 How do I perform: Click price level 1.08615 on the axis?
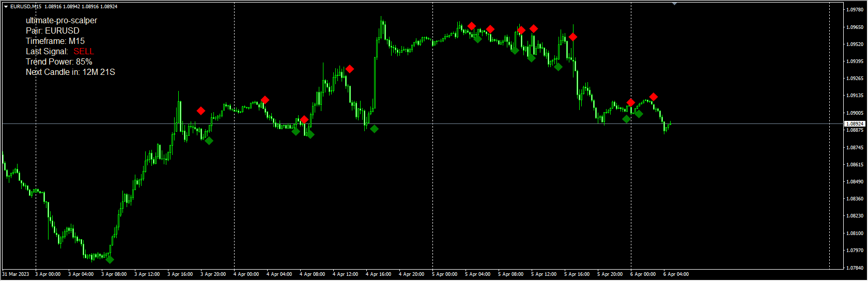[x=855, y=165]
